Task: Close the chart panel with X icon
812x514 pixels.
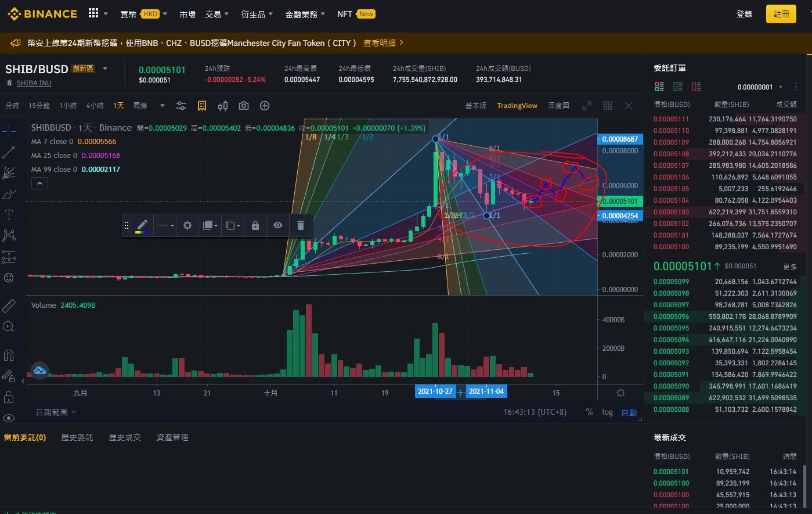Action: pos(629,106)
